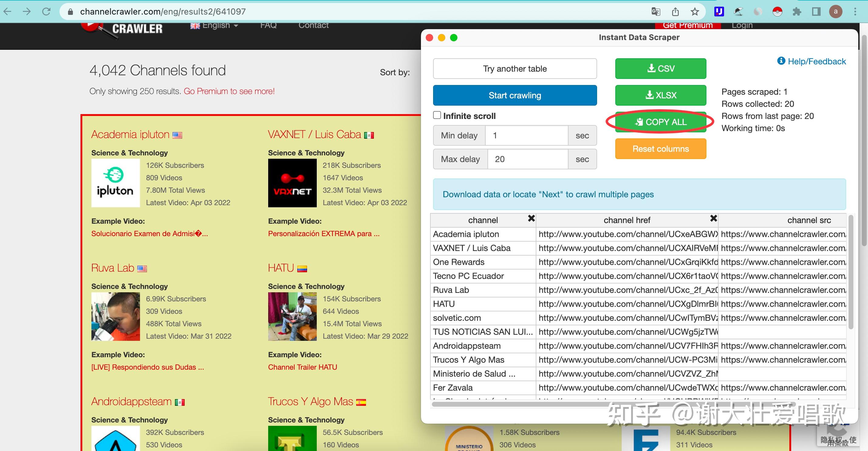Click the COPY ALL button
The height and width of the screenshot is (451, 868).
661,122
